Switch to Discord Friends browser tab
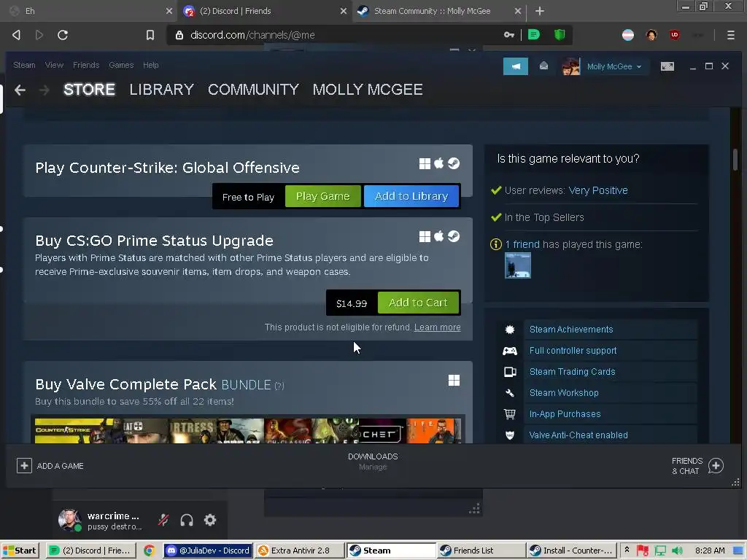This screenshot has height=560, width=747. (265, 11)
